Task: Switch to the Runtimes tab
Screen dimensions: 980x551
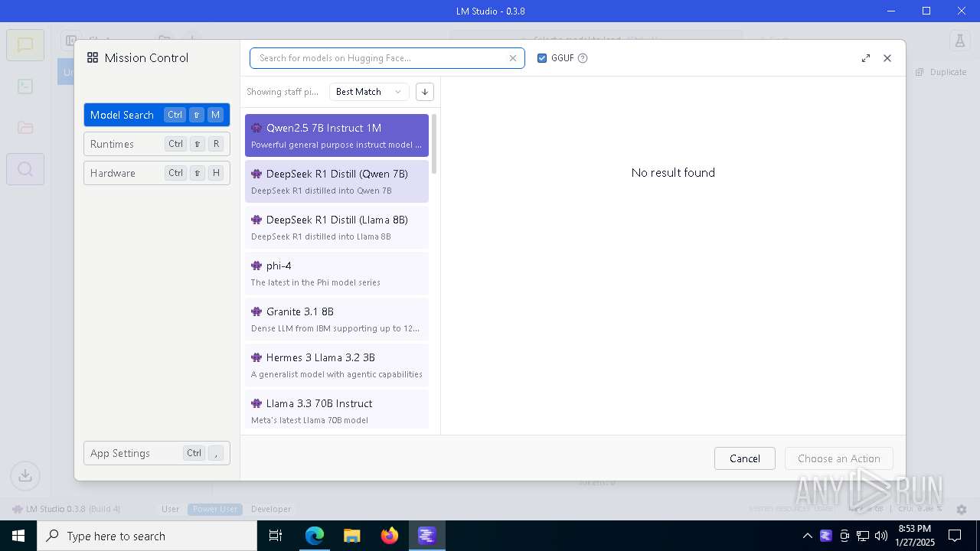Action: (x=157, y=144)
